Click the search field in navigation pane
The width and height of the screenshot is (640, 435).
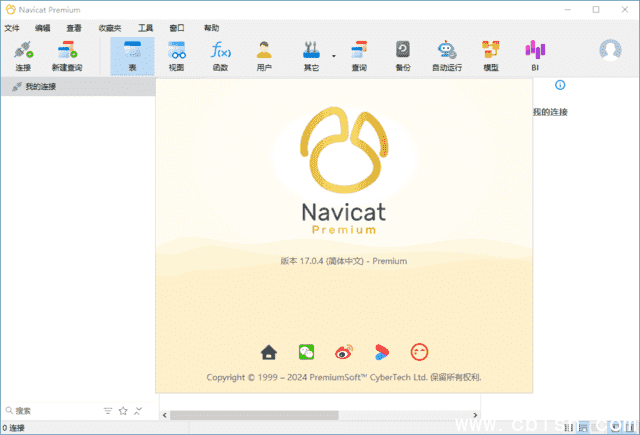coord(53,411)
